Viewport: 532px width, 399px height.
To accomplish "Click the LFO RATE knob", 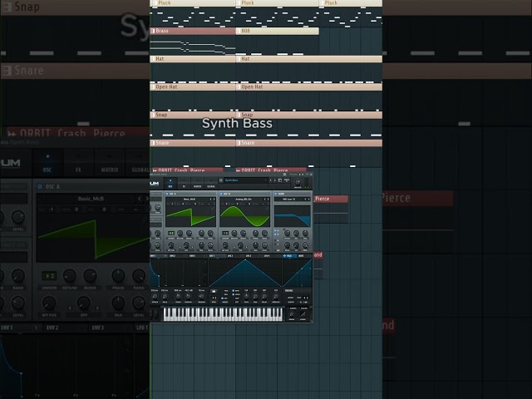I will click(x=246, y=297).
